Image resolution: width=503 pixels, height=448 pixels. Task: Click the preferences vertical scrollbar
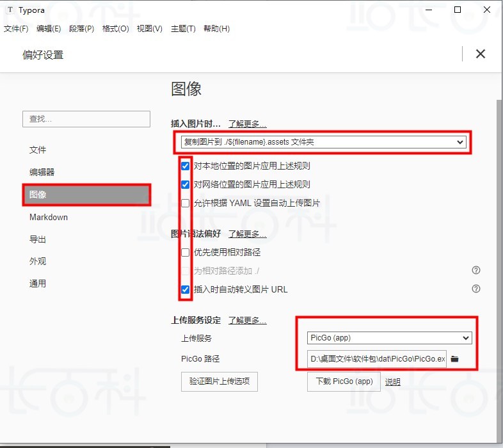pos(499,271)
